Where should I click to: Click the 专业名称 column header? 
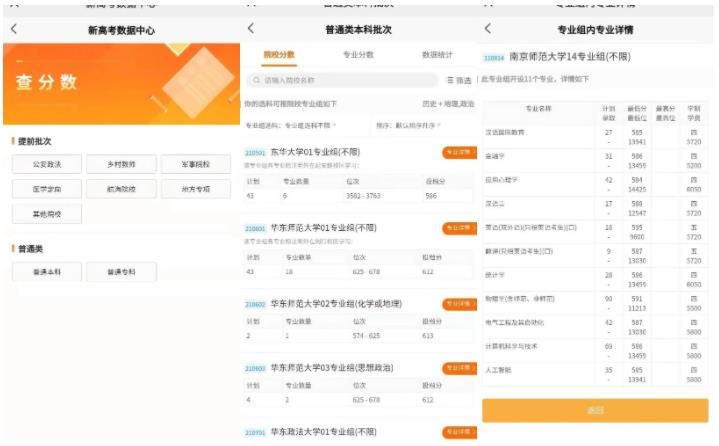(x=538, y=109)
